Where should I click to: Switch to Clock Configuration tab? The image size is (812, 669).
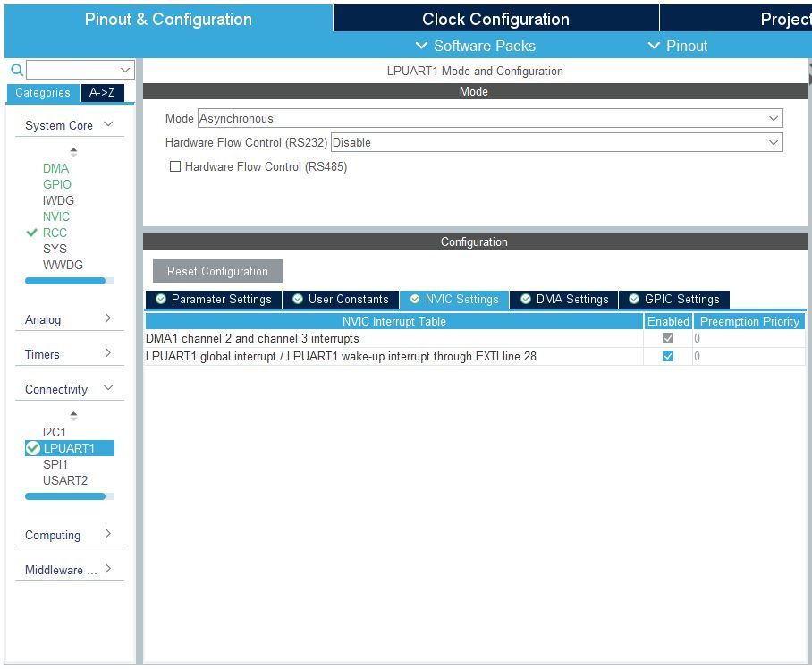[495, 19]
